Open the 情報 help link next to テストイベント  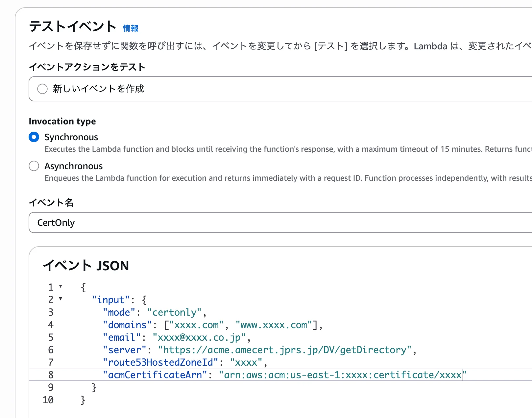[130, 28]
